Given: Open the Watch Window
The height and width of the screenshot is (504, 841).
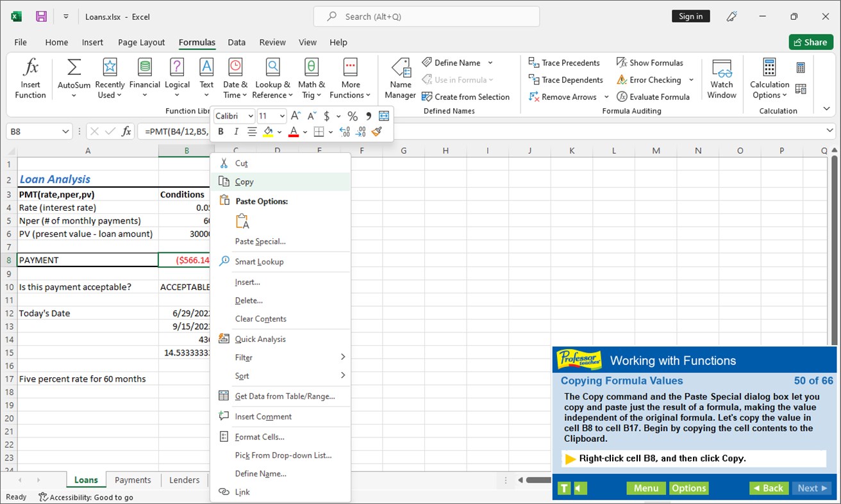Looking at the screenshot, I should click(x=722, y=77).
